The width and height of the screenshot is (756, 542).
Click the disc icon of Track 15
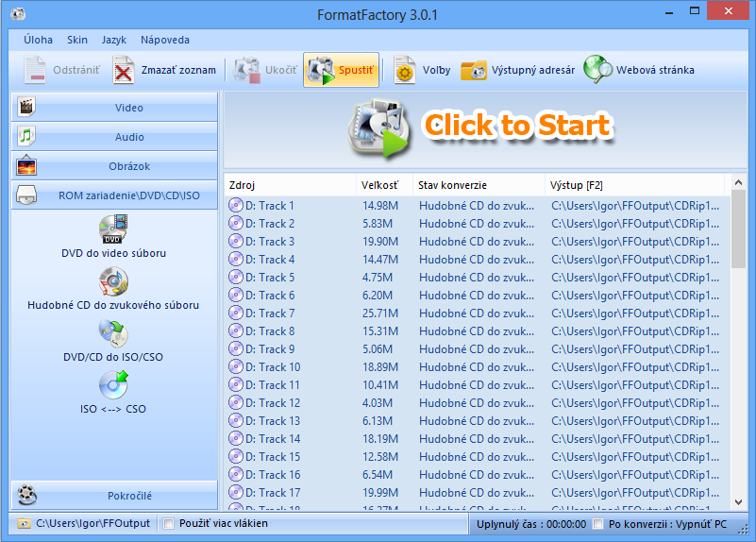pos(236,457)
